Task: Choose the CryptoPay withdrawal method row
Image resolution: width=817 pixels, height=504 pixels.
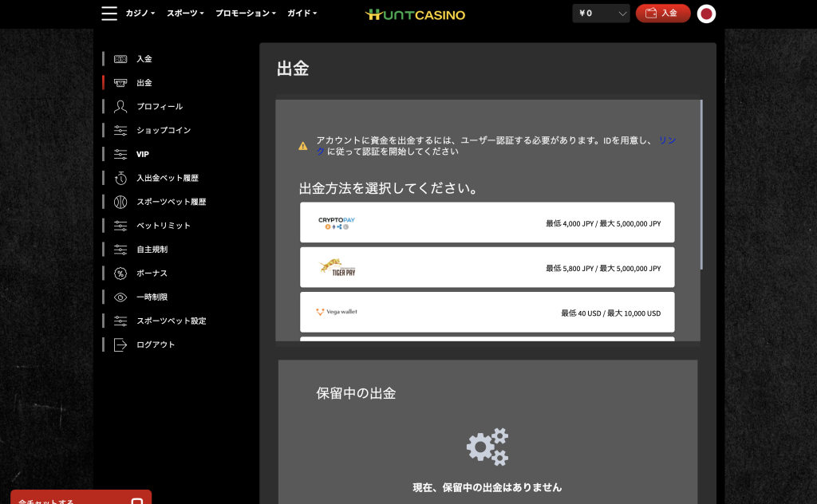Action: point(487,222)
